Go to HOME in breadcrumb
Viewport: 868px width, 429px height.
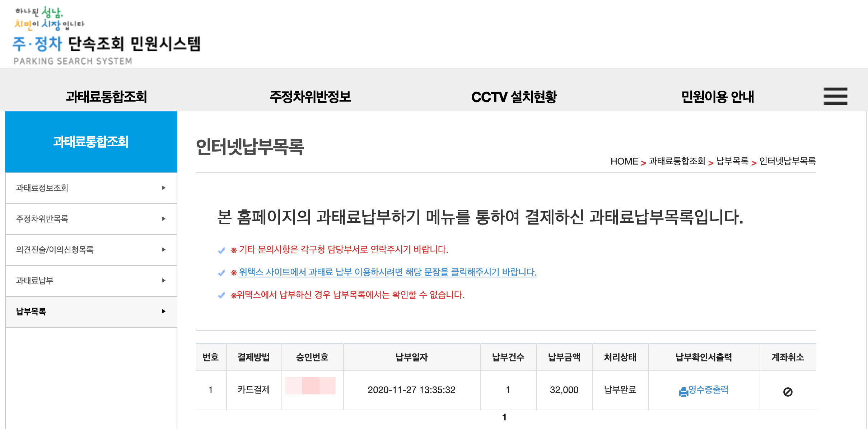point(624,161)
